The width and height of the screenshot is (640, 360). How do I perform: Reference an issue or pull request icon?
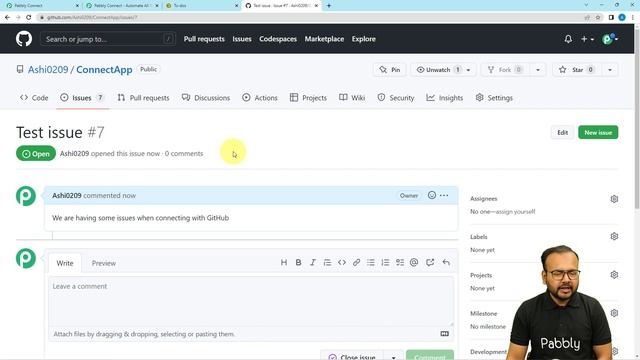point(430,262)
